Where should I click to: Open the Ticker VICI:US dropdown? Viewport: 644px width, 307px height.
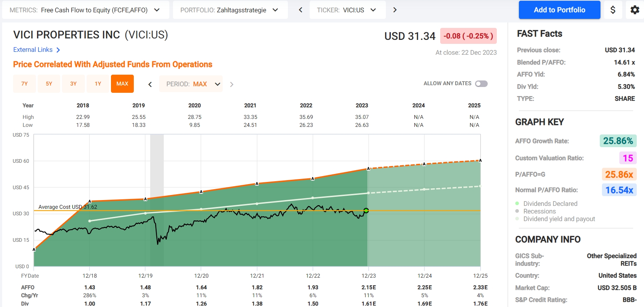pos(347,10)
